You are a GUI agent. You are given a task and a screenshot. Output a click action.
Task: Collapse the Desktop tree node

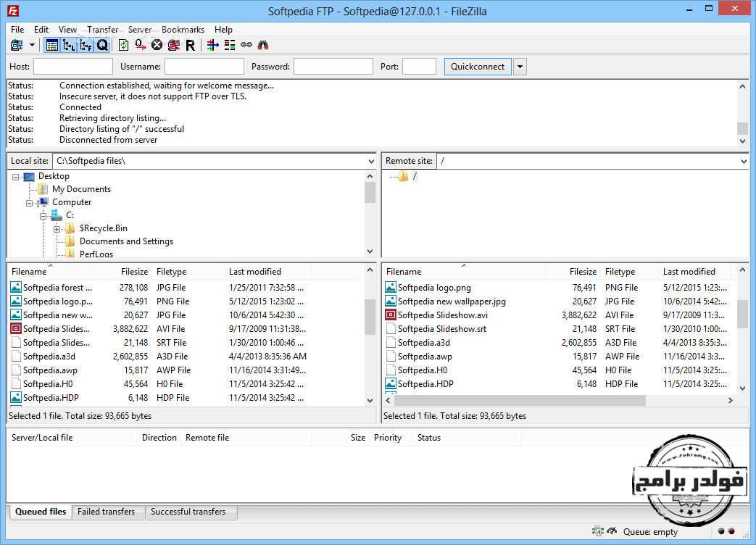(x=15, y=177)
